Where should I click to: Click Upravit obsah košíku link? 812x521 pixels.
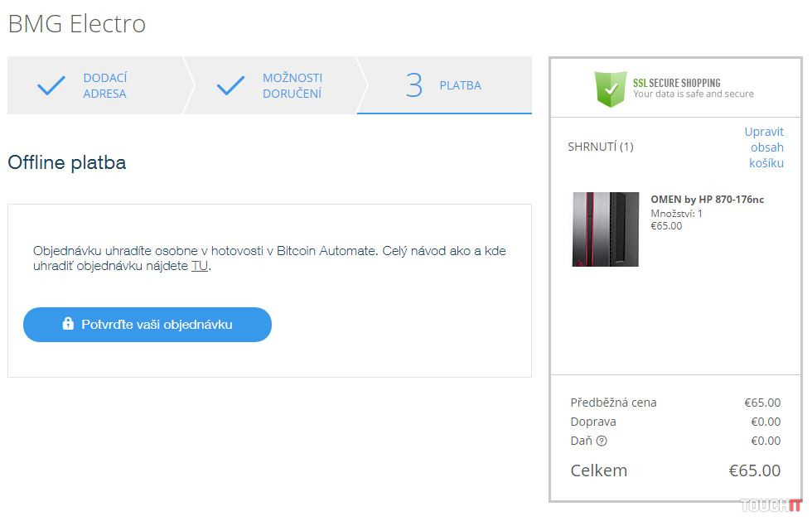766,147
